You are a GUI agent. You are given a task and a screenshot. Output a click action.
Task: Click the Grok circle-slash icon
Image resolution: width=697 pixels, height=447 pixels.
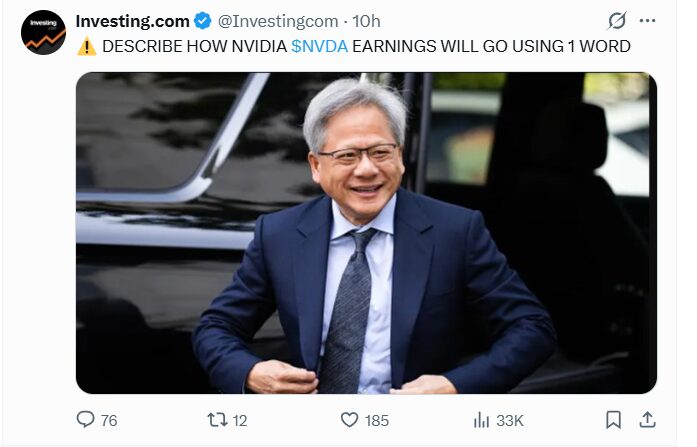click(617, 21)
